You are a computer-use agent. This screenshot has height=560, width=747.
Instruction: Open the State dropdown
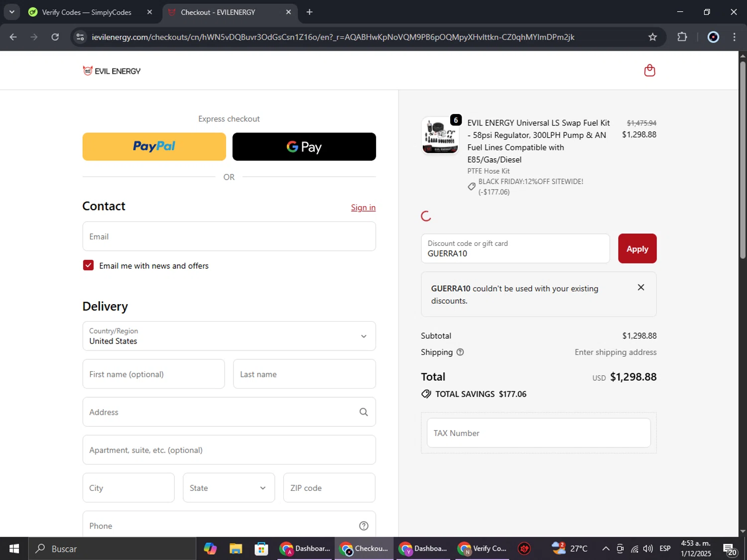coord(229,488)
